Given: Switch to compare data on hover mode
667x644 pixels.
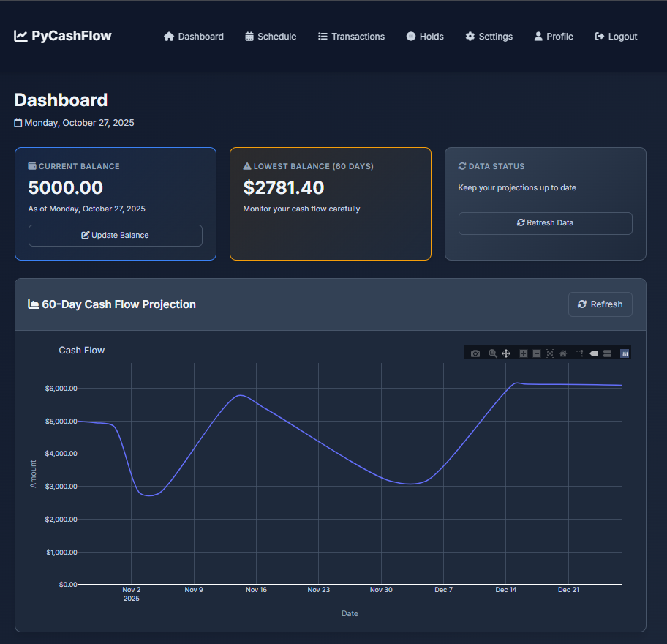Looking at the screenshot, I should (x=607, y=352).
